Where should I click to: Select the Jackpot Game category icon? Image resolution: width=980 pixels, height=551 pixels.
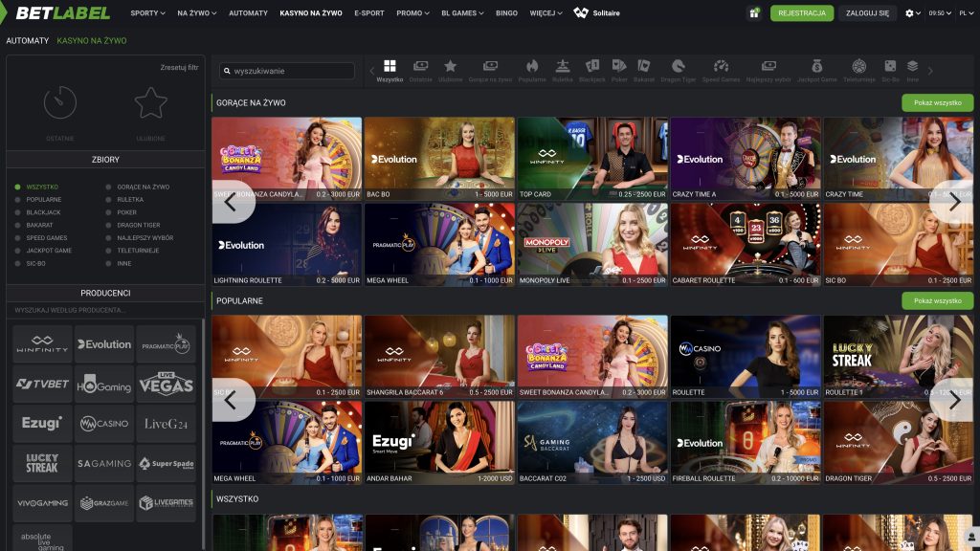click(817, 66)
